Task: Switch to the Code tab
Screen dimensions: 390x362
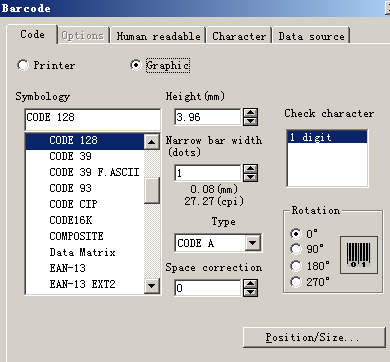Action: click(x=32, y=34)
